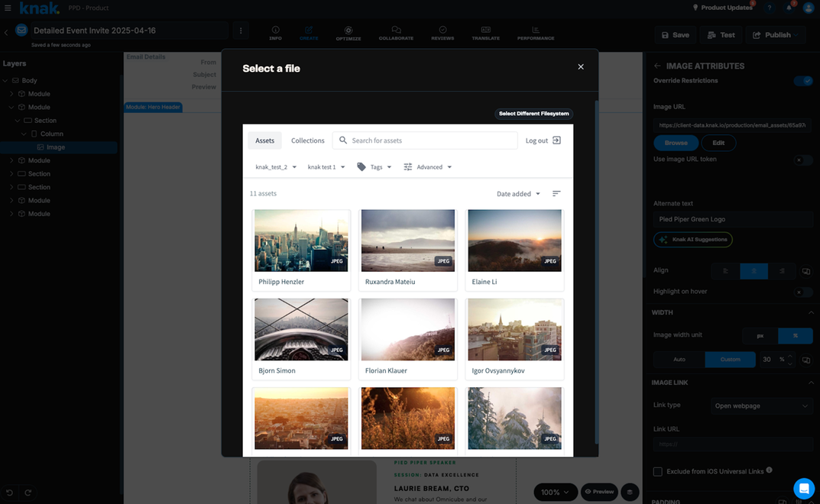Screen dimensions: 820x504
Task: Select px width unit
Action: [x=760, y=336]
